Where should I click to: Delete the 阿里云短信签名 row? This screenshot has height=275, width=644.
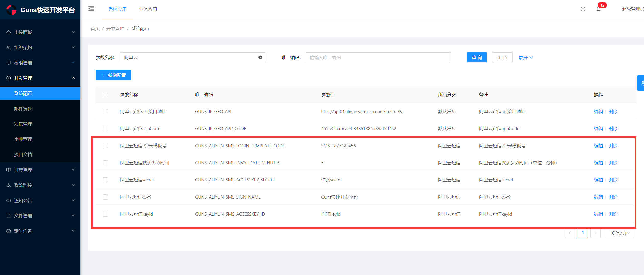(x=613, y=197)
